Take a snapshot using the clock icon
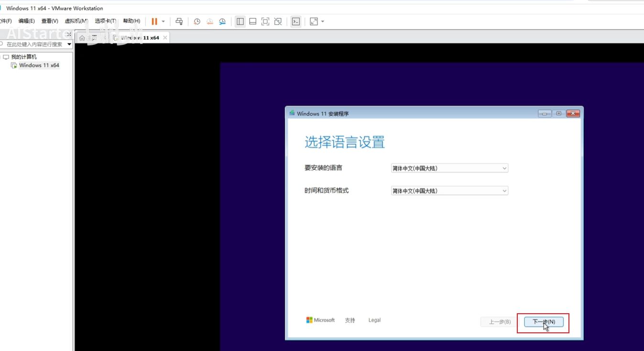 coord(197,22)
